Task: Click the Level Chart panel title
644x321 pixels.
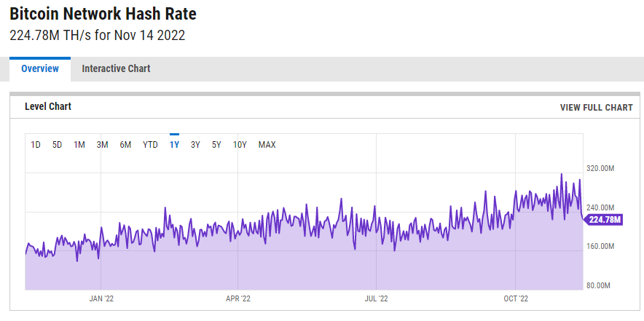Action: [x=48, y=107]
